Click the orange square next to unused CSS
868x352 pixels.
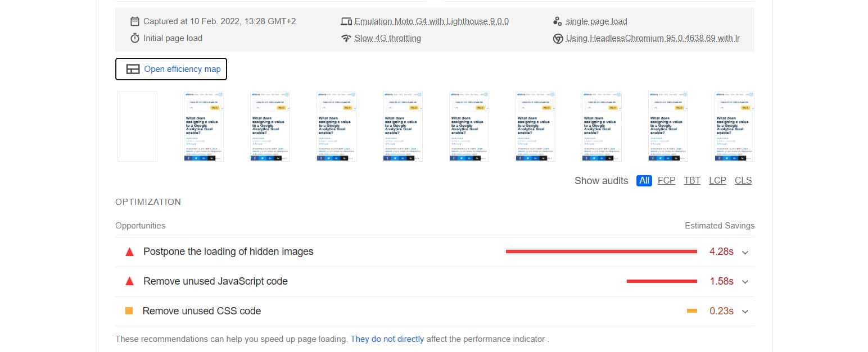click(129, 310)
